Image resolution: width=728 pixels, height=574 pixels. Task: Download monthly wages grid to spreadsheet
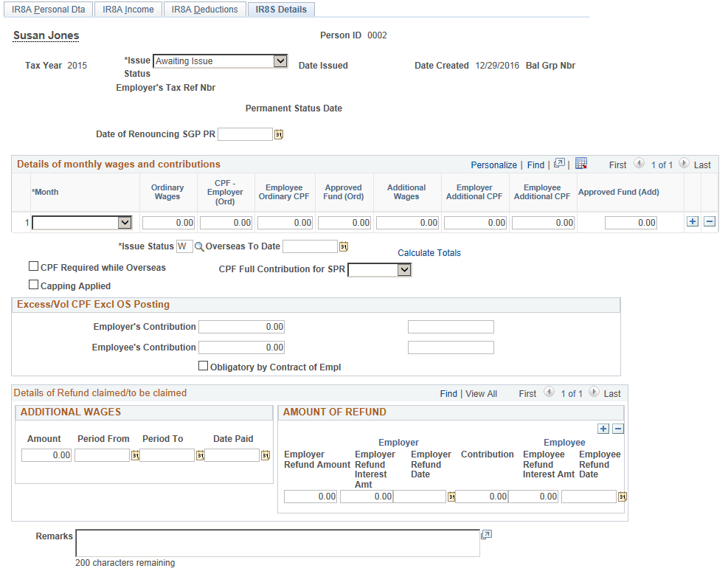[580, 164]
